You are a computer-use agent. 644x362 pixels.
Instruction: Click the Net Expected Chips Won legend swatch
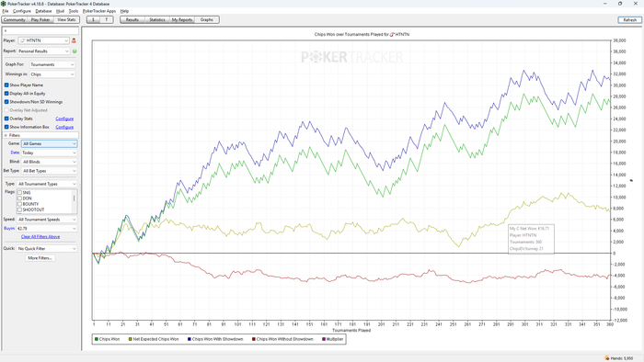[131, 339]
